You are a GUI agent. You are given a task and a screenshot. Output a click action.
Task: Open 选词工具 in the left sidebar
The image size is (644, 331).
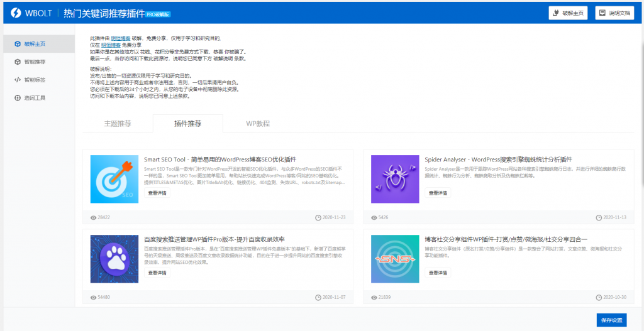pos(34,98)
